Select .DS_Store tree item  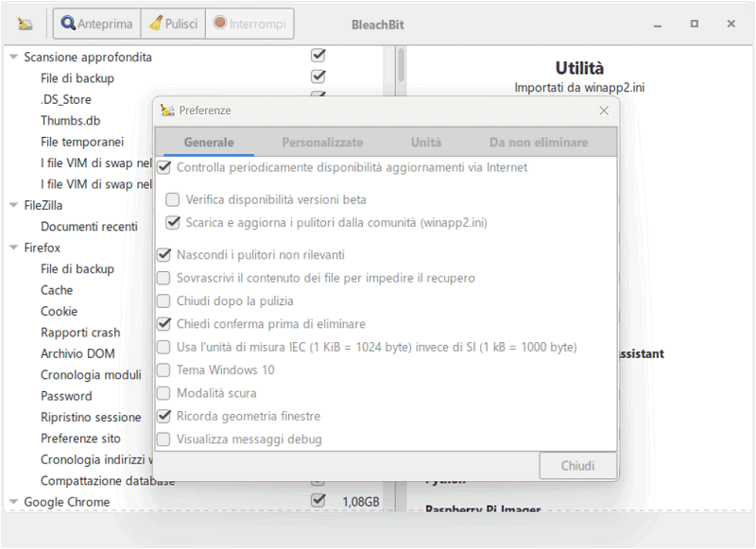[66, 99]
